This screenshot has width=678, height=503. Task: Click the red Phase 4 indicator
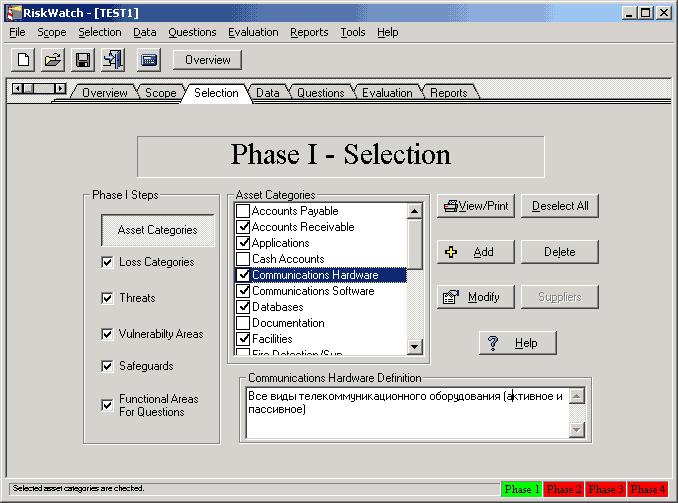647,489
